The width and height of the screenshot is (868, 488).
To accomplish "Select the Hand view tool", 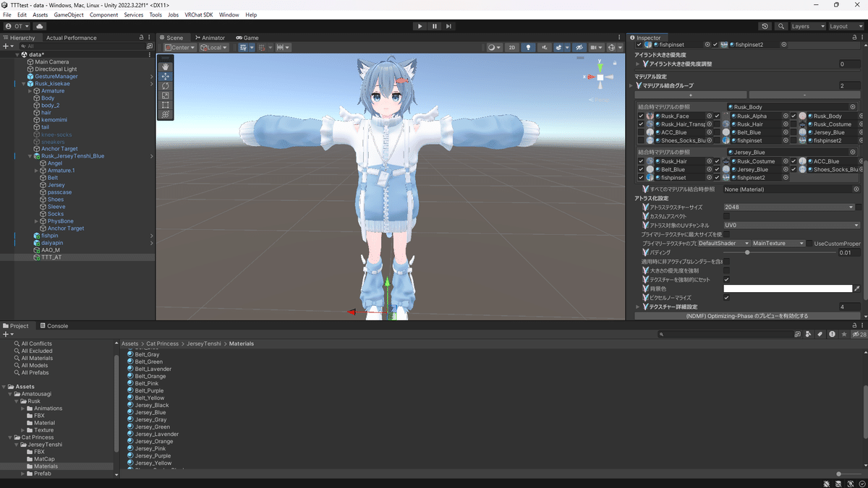I will click(165, 67).
